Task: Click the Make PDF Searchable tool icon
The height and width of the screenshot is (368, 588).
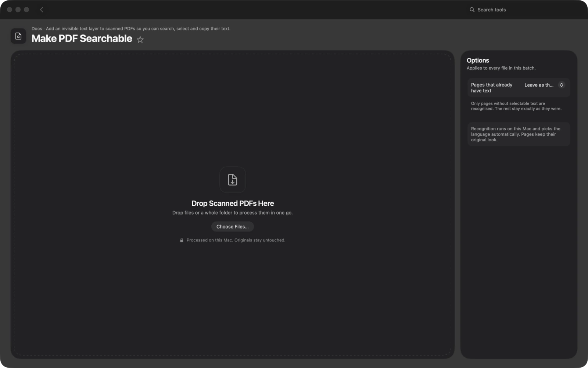Action: (18, 36)
